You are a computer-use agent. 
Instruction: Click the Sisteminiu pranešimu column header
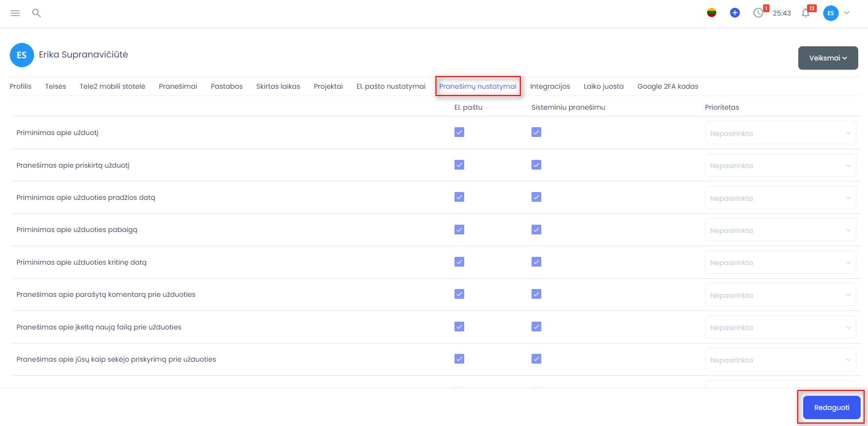click(568, 107)
